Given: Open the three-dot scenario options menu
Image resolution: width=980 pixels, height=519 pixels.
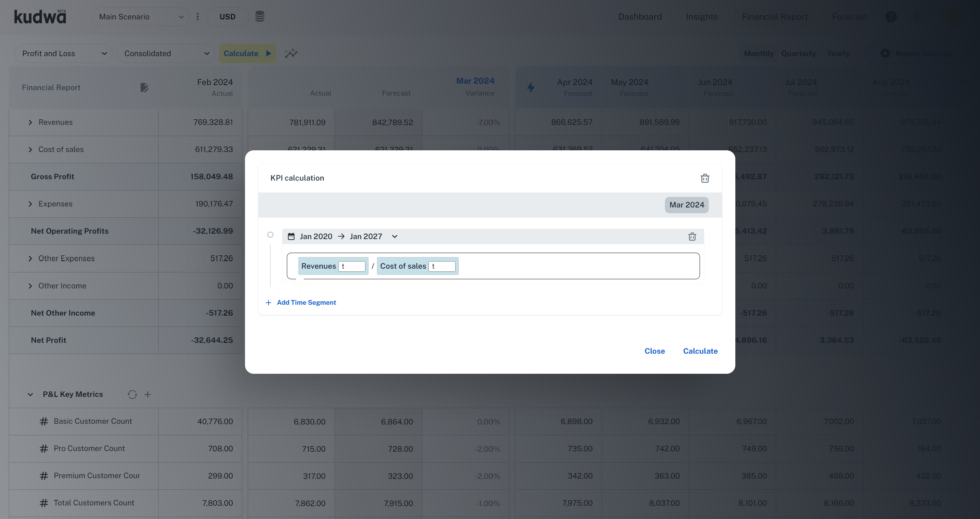Looking at the screenshot, I should pos(197,17).
